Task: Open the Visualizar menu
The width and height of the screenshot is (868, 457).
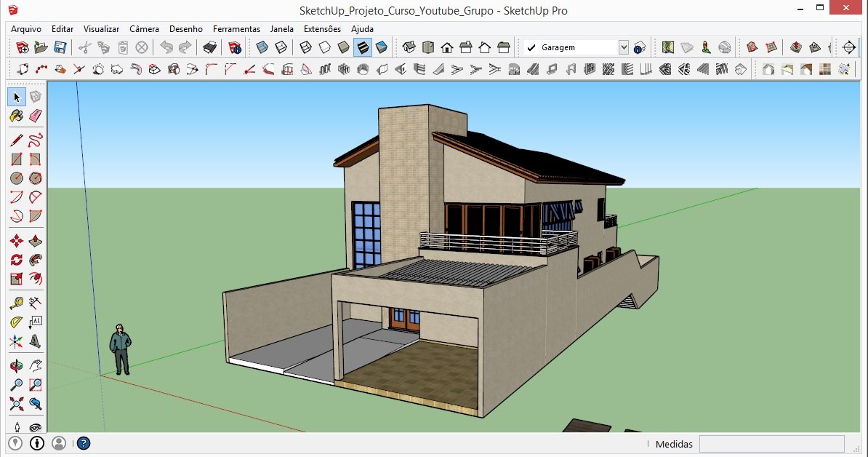Action: (x=101, y=29)
